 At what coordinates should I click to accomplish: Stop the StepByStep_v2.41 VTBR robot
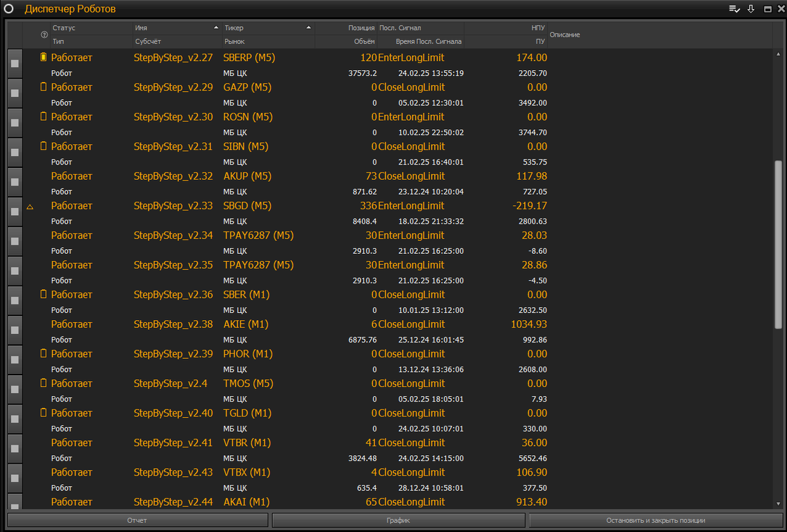point(14,449)
